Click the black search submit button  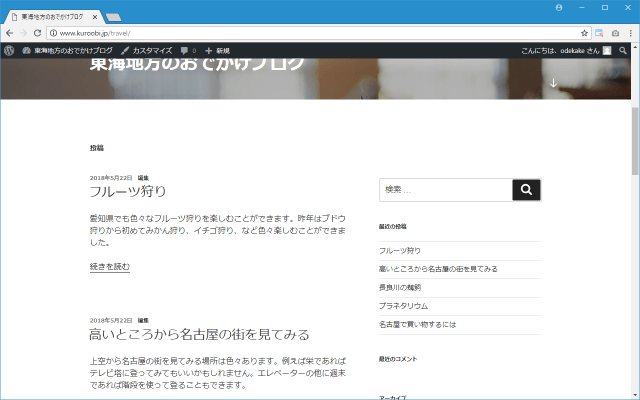pos(527,190)
